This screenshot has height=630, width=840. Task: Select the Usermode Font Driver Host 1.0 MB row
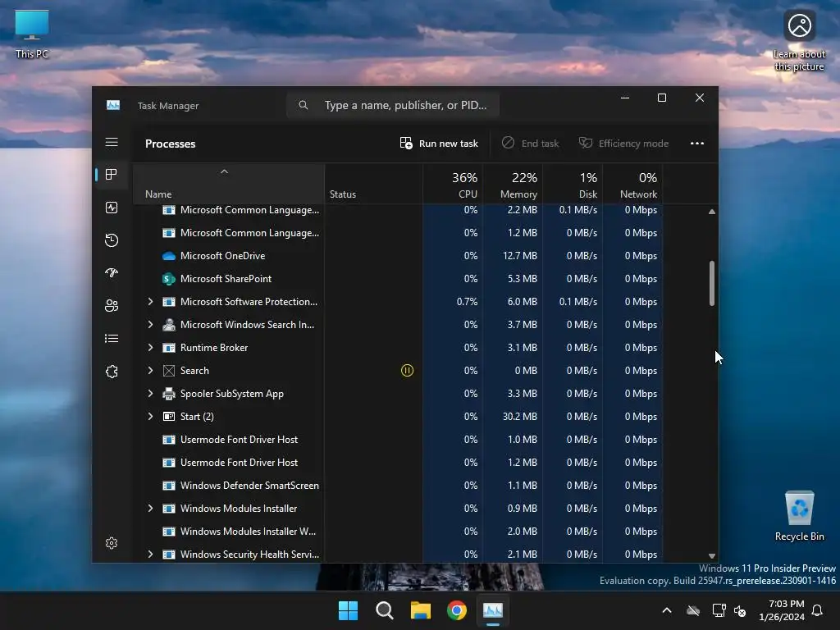tap(398, 440)
